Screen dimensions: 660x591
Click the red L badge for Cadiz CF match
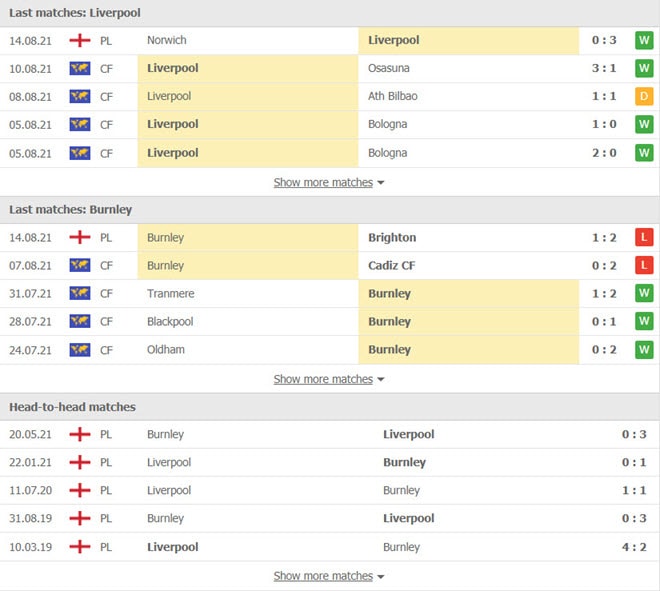point(644,265)
